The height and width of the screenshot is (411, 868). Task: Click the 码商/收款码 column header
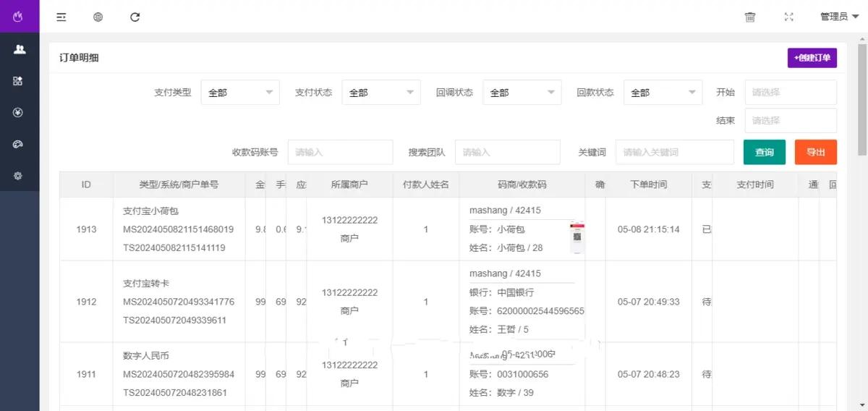pos(522,185)
